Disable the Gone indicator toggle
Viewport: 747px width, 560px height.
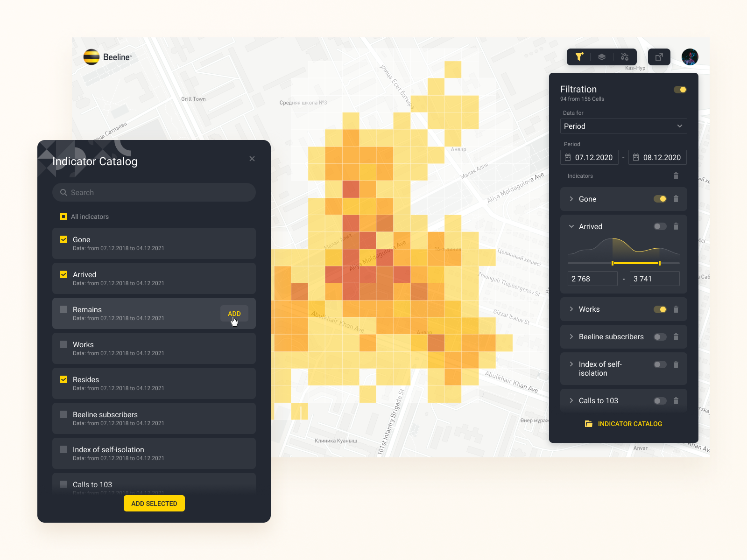(x=660, y=199)
